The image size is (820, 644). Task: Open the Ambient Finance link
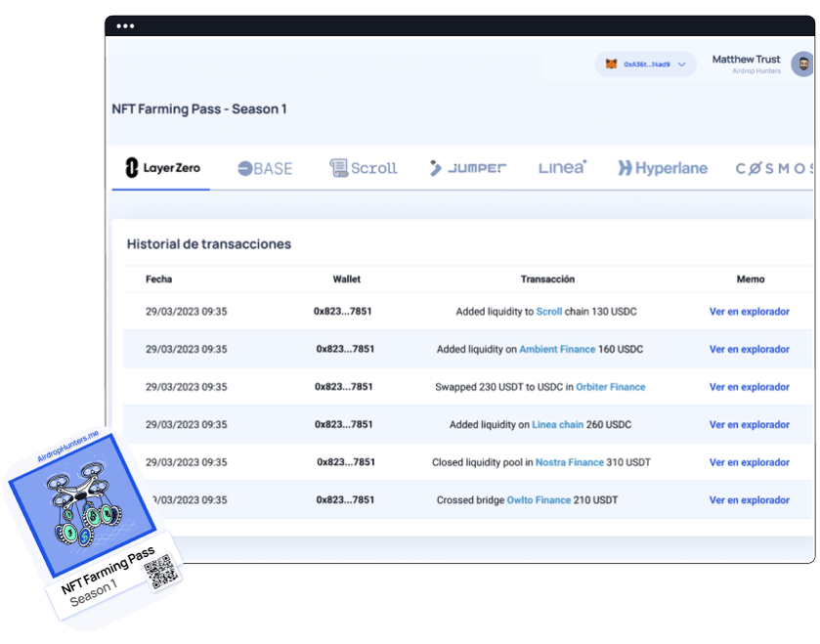(x=557, y=349)
